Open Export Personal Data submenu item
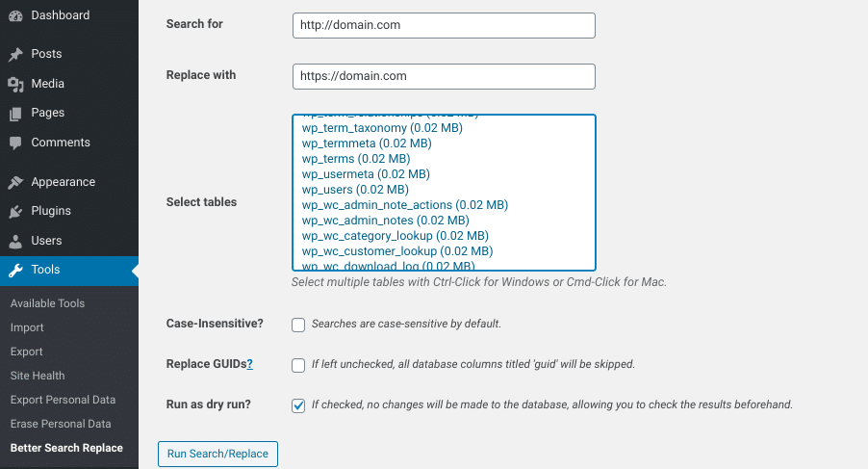 click(63, 400)
